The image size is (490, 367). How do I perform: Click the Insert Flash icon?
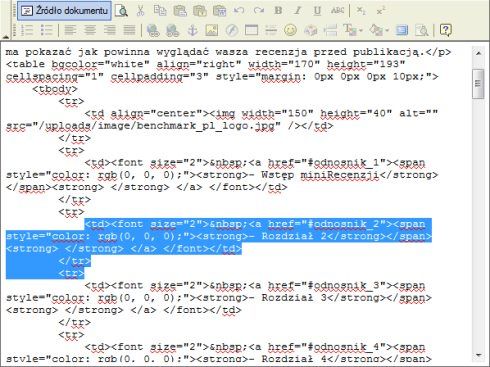pos(232,30)
